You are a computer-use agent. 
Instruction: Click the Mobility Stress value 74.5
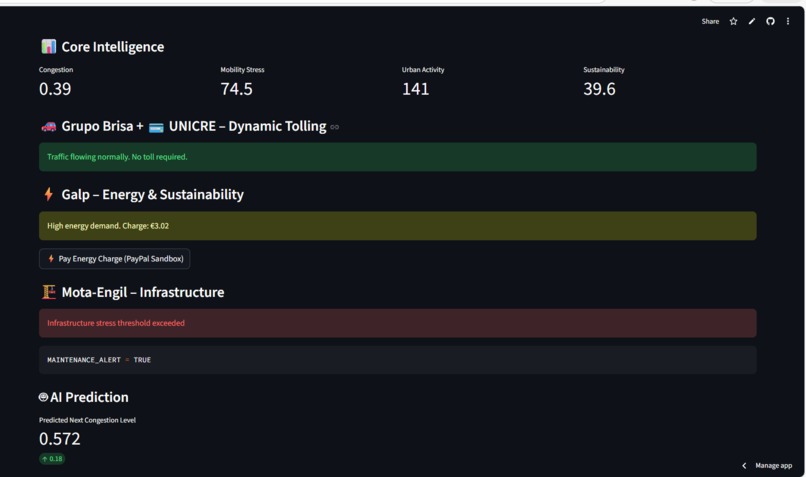[x=236, y=89]
